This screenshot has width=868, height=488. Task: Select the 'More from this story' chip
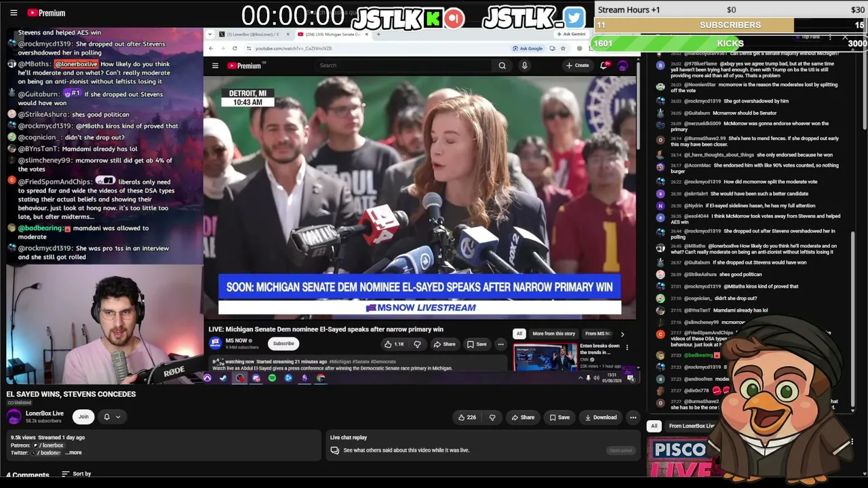(554, 333)
